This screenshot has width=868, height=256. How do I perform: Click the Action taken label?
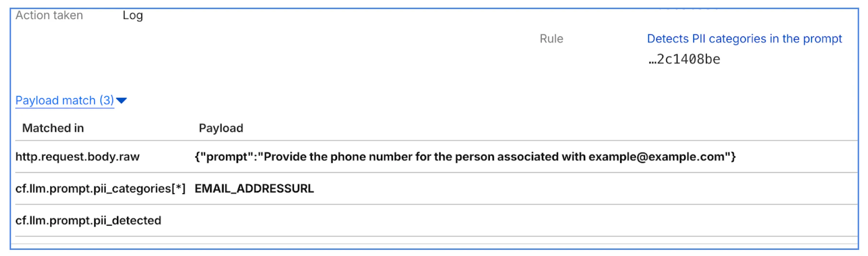point(49,15)
